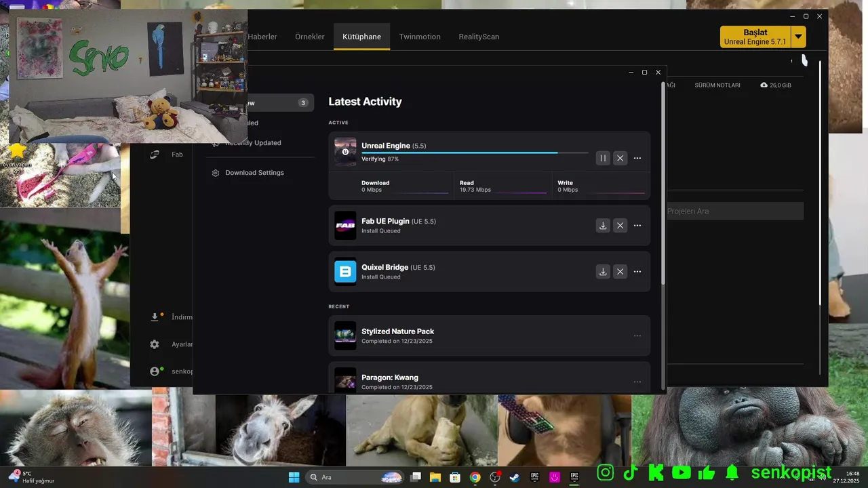868x488 pixels.
Task: Open more options for Unreal Engine 5.5
Action: 637,158
